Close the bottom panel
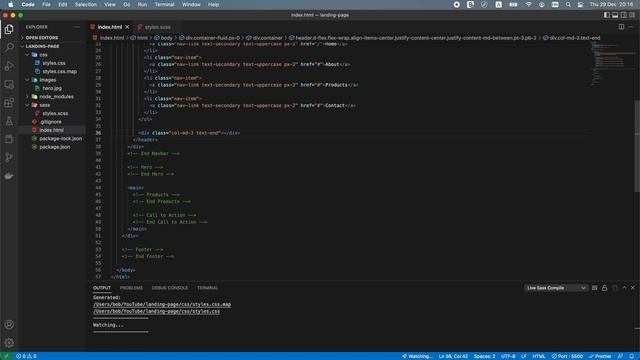The height and width of the screenshot is (360, 640). 633,288
